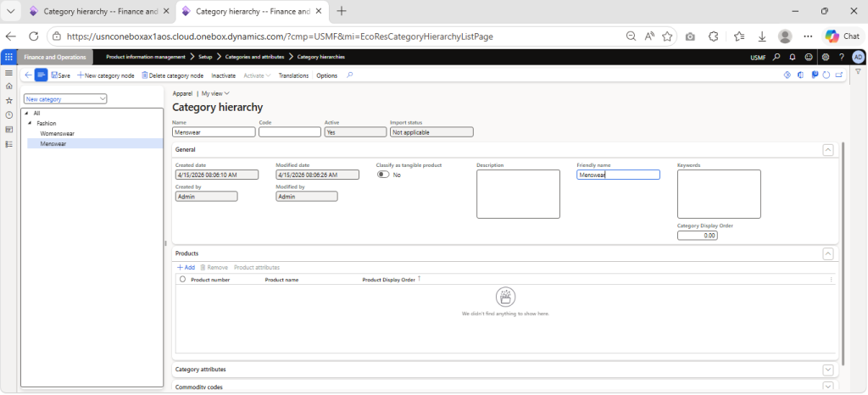Open the New category dropdown
Viewport: 868px width, 395px height.
66,99
